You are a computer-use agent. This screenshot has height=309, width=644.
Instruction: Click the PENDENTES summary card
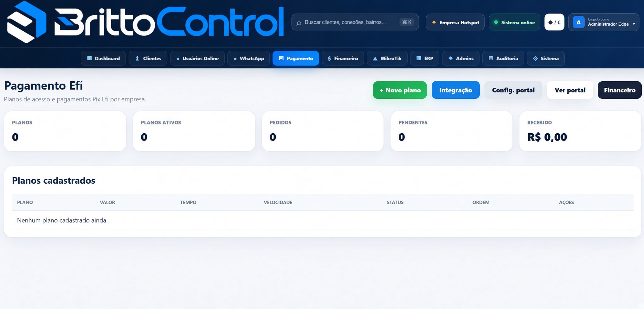[x=451, y=131]
